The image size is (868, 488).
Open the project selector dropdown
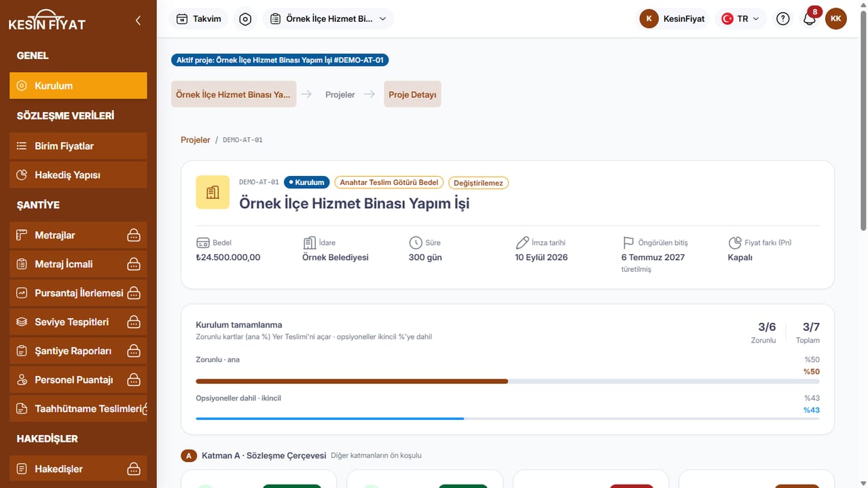click(328, 19)
